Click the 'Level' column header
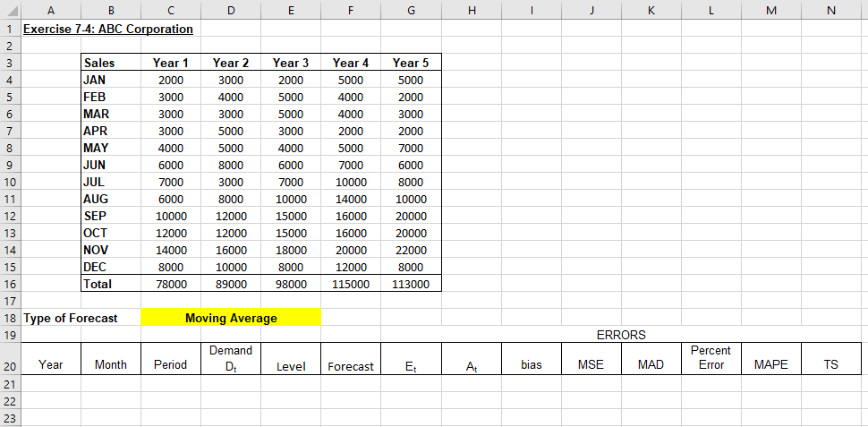The image size is (868, 427). (x=291, y=359)
